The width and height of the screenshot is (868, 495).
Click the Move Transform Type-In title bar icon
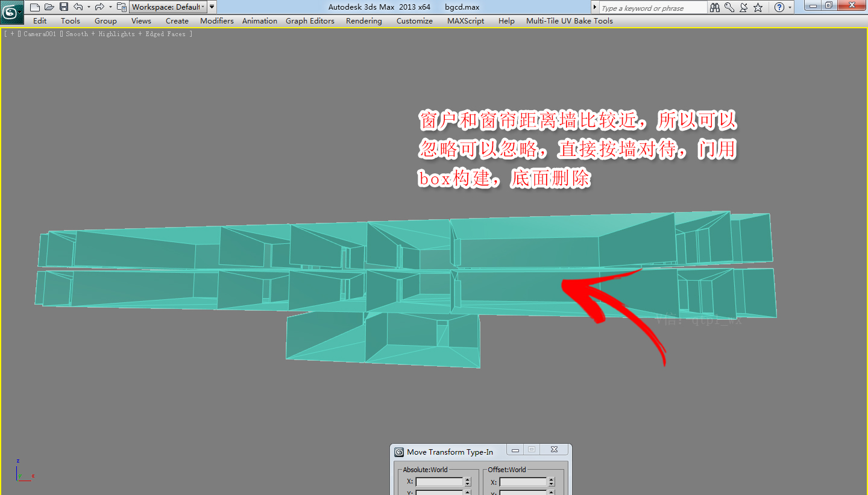(x=399, y=452)
